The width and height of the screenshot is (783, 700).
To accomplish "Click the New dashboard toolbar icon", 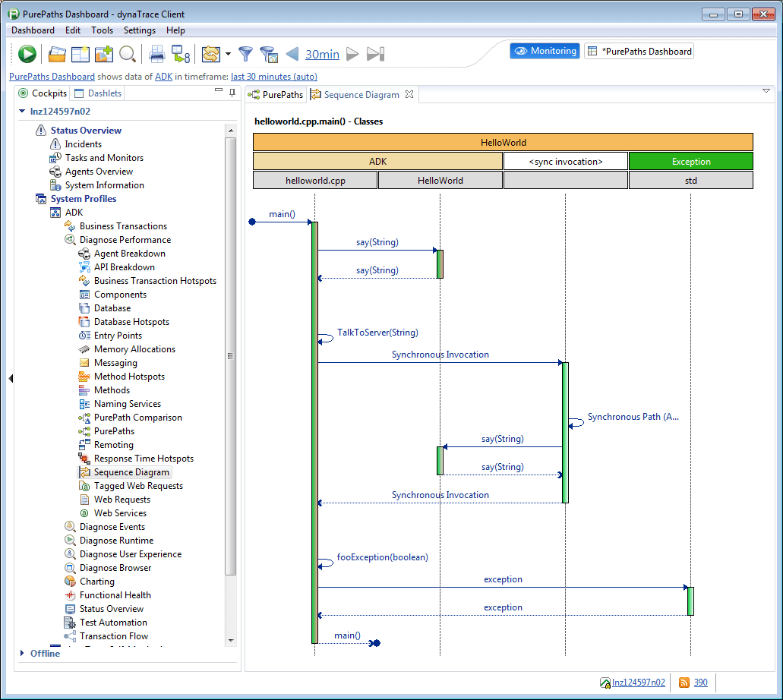I will click(x=81, y=54).
